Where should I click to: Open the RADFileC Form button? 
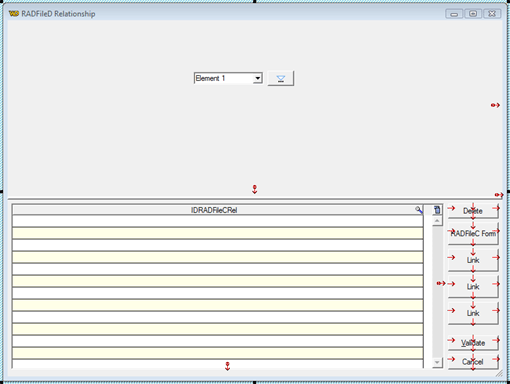click(x=473, y=234)
